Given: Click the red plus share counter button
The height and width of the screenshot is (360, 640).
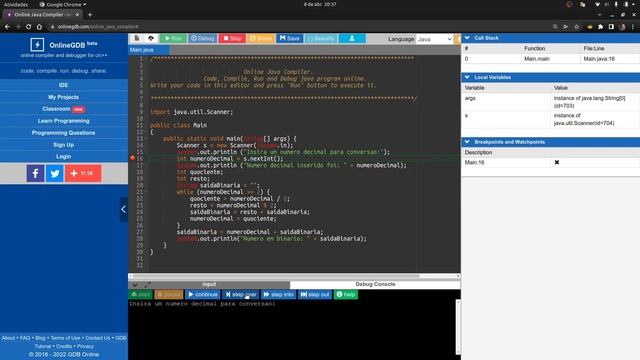Looking at the screenshot, I should pos(83,173).
